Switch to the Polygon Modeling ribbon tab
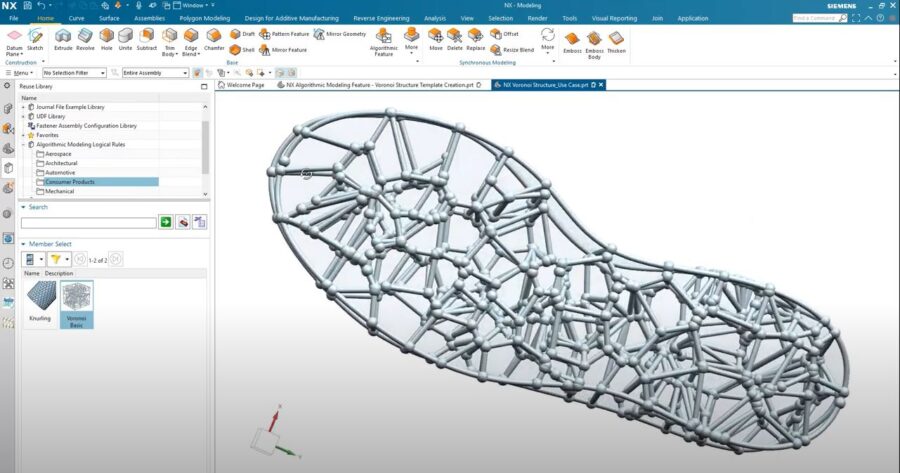 click(203, 18)
